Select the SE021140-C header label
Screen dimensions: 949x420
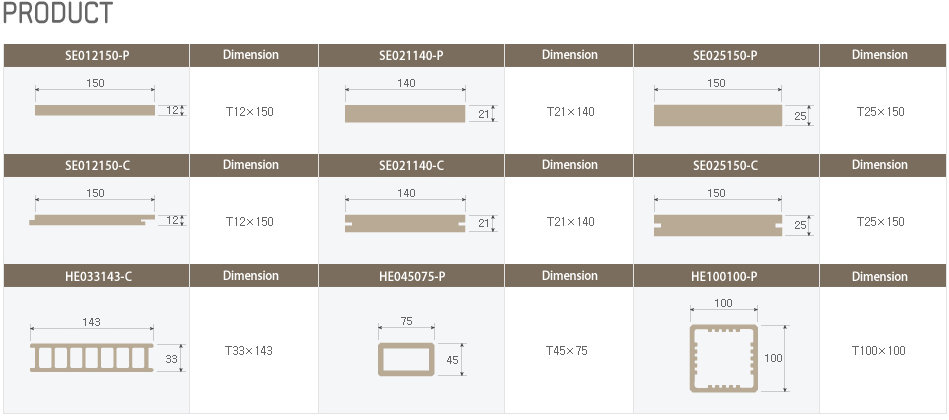[x=411, y=165]
